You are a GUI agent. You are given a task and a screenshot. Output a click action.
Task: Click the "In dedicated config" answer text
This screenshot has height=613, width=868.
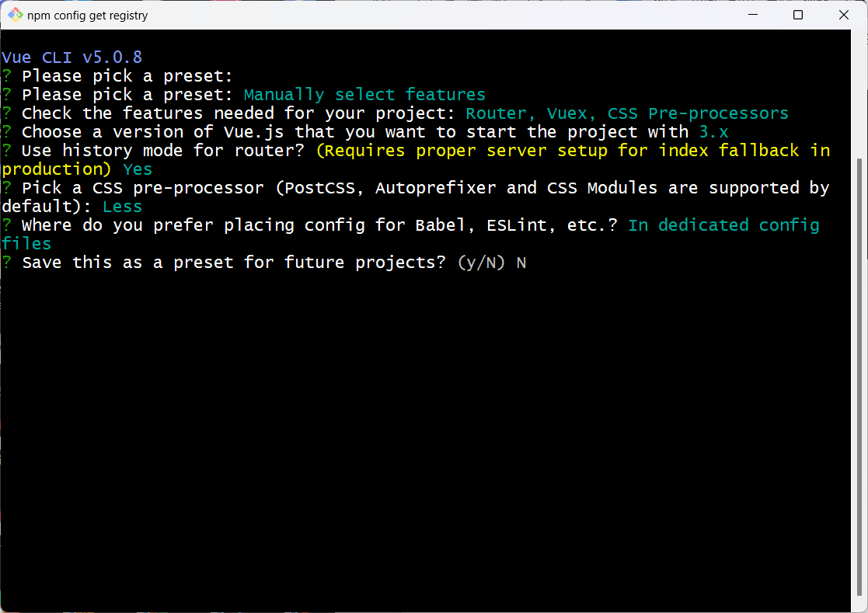723,225
